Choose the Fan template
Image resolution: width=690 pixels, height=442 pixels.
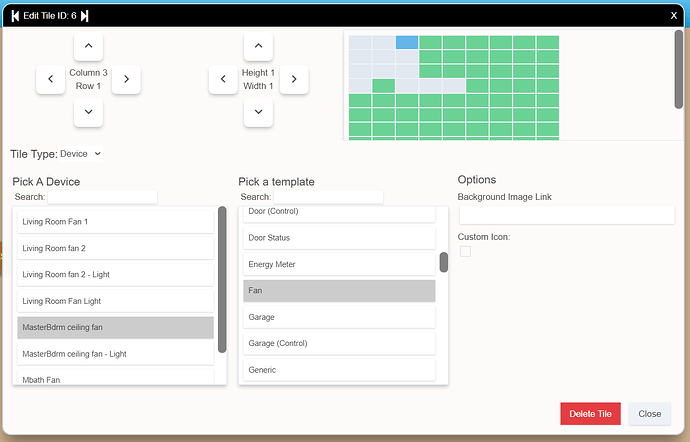click(x=339, y=291)
